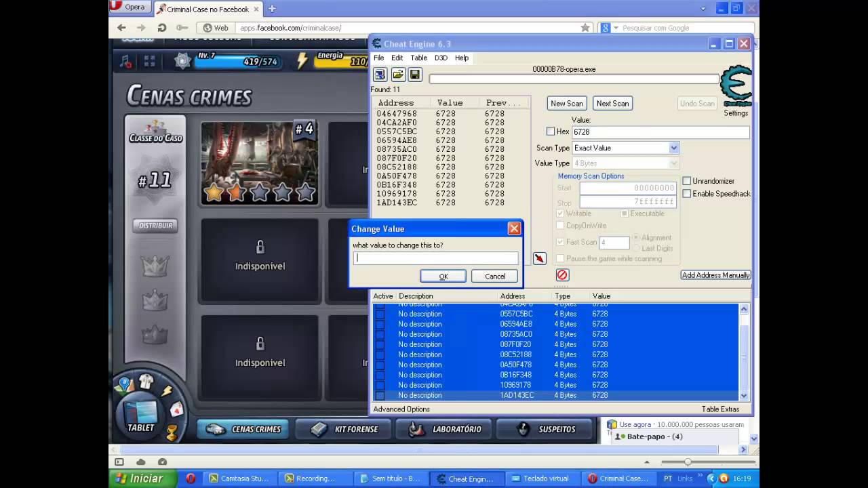This screenshot has width=868, height=488.
Task: Open the Table menu in Cheat Engine
Action: 419,58
